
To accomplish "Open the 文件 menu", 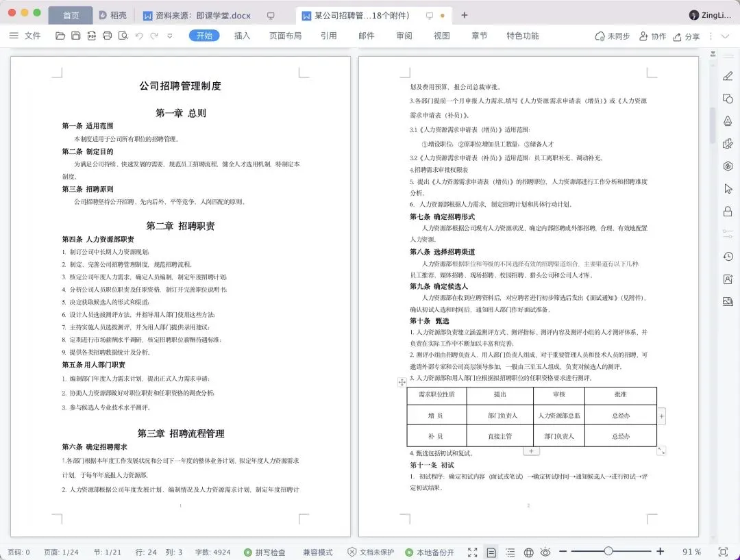I will [33, 36].
